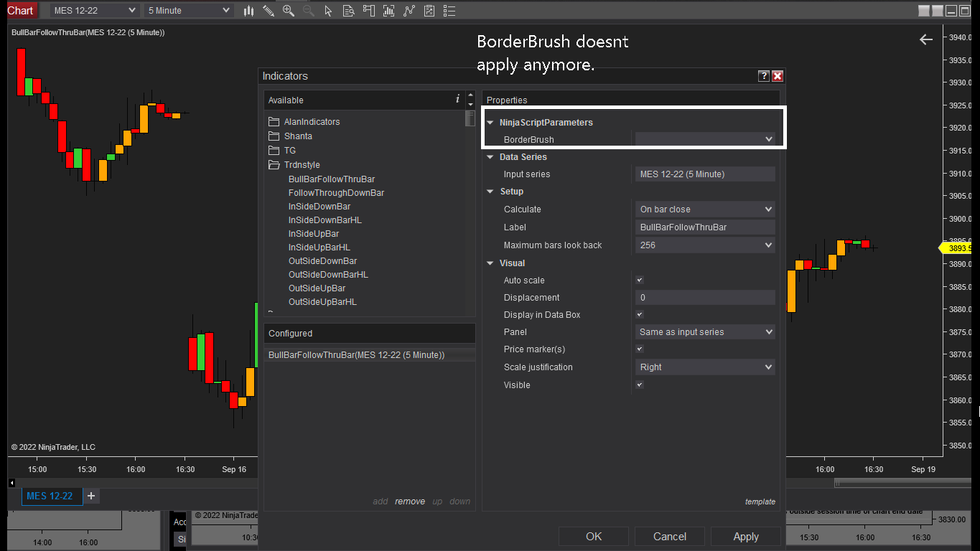This screenshot has width=980, height=551.
Task: Click the Input series field
Action: 705,174
